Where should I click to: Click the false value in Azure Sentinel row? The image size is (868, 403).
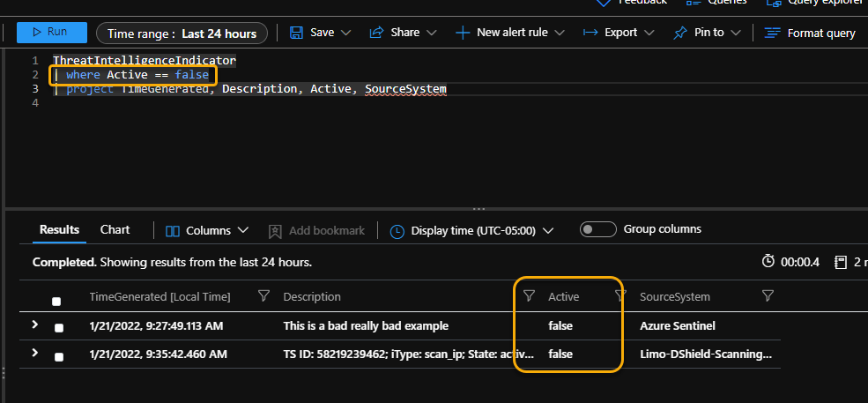tap(560, 326)
